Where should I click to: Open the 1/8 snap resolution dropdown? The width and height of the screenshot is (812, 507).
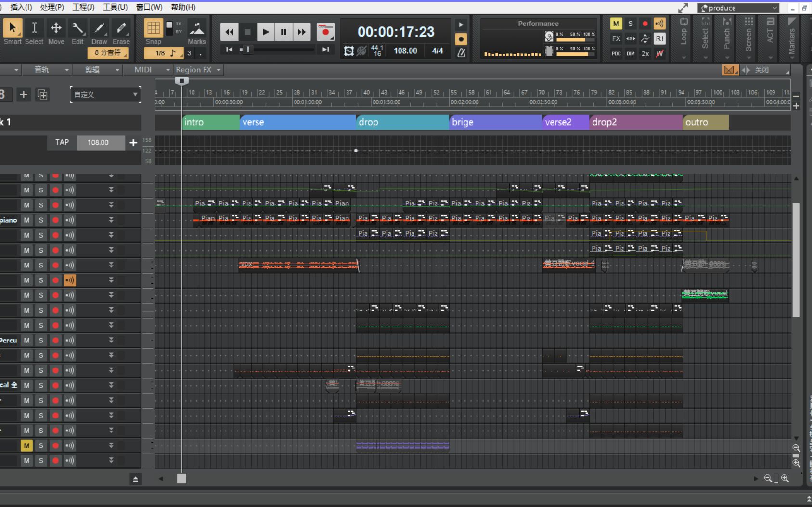(x=163, y=53)
